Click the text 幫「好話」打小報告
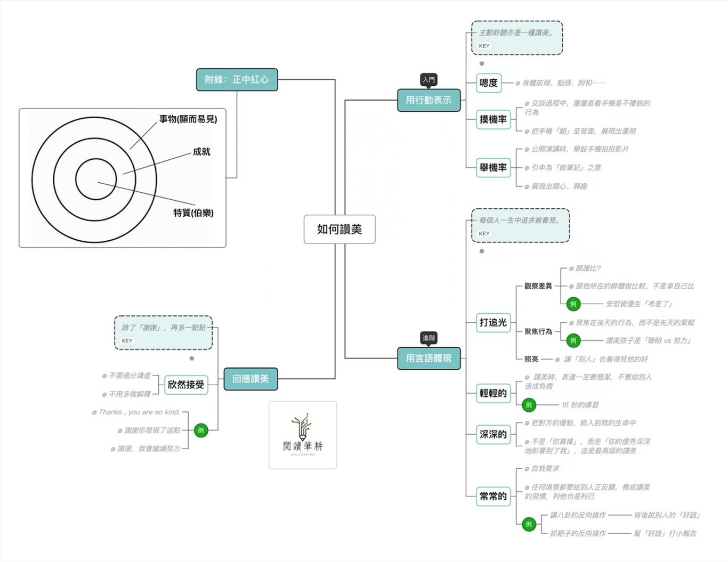Screen dimensions: 728x562 click(x=665, y=533)
